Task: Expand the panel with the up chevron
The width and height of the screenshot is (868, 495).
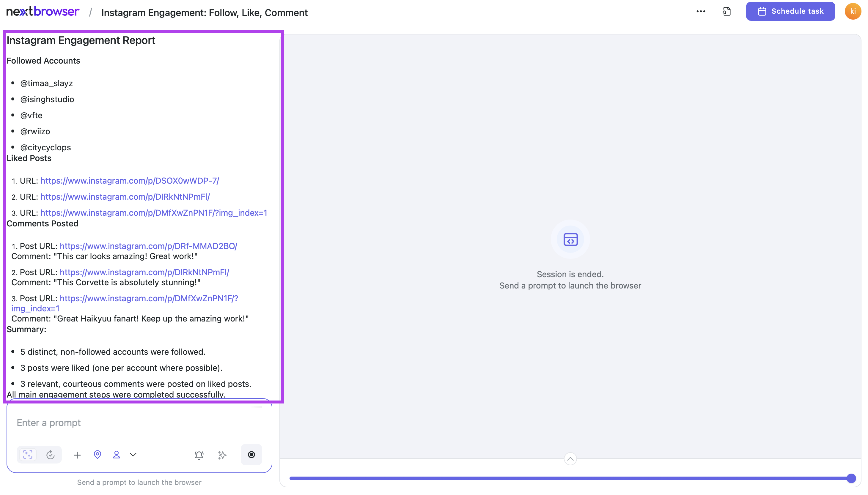Action: (x=570, y=459)
